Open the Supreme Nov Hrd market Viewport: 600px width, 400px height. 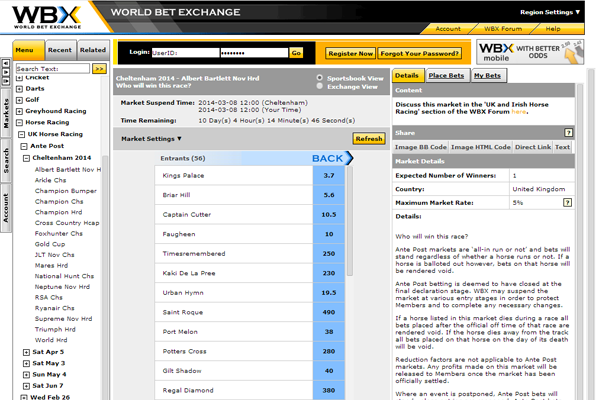pyautogui.click(x=64, y=319)
